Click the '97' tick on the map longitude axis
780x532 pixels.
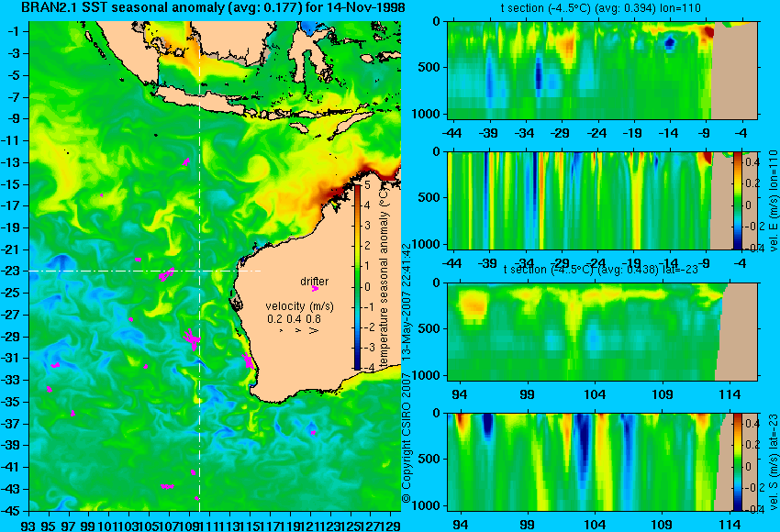coord(69,525)
